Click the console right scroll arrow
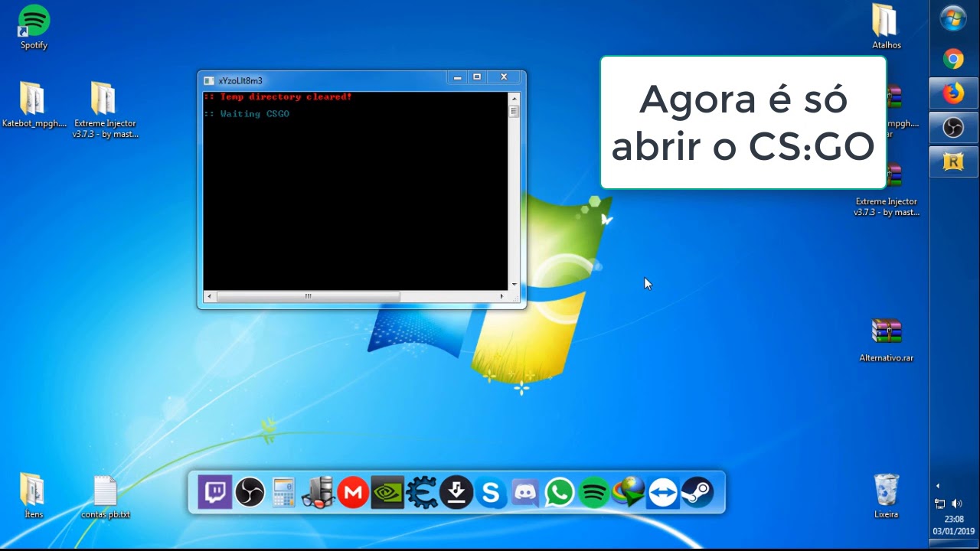Image resolution: width=980 pixels, height=551 pixels. tap(502, 296)
